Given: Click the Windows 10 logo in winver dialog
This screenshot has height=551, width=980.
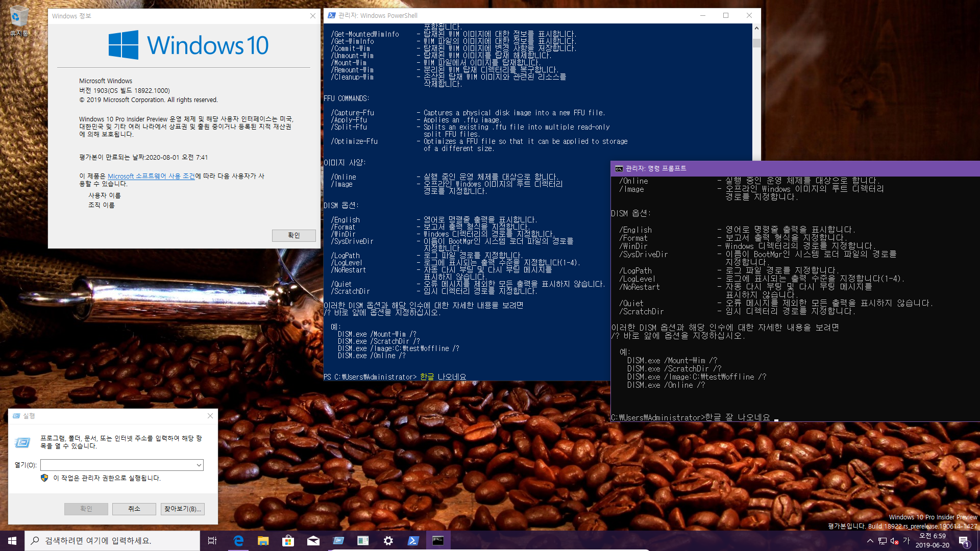Looking at the screenshot, I should point(188,45).
